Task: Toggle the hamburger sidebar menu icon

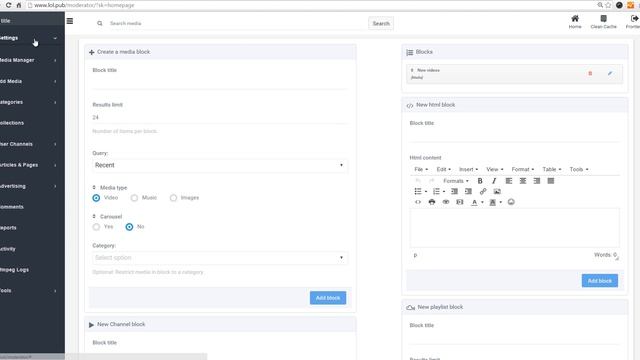Action: 70,21
